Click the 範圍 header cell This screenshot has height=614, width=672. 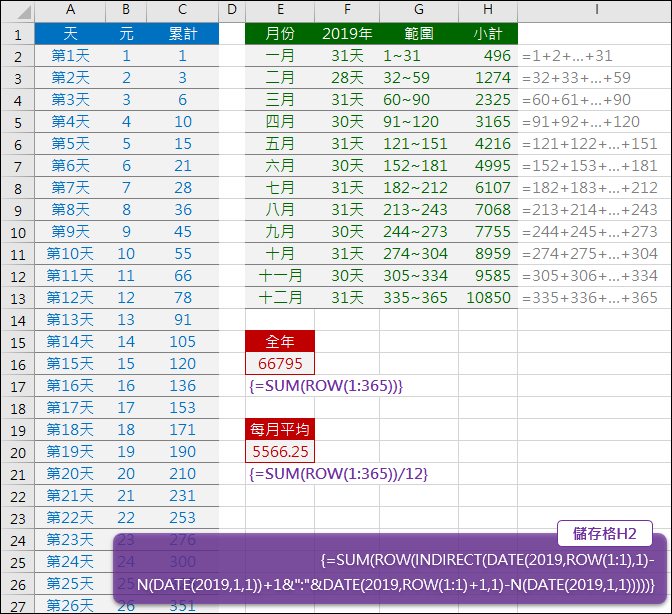coord(419,33)
